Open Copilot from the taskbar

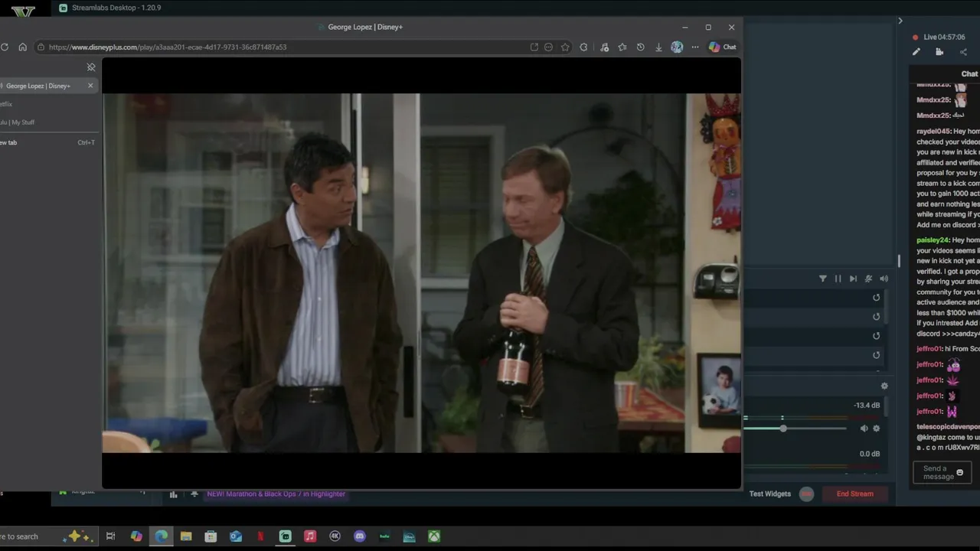tap(136, 536)
